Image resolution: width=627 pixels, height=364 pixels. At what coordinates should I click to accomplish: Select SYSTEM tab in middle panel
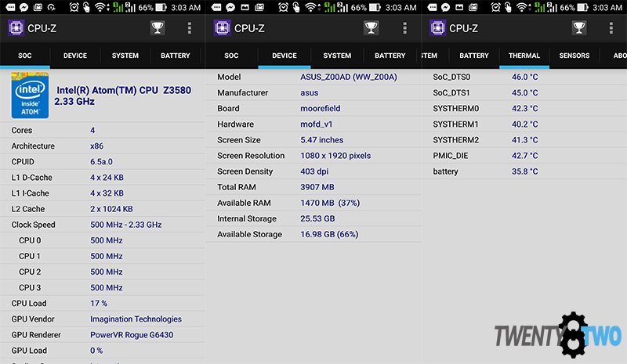click(337, 56)
